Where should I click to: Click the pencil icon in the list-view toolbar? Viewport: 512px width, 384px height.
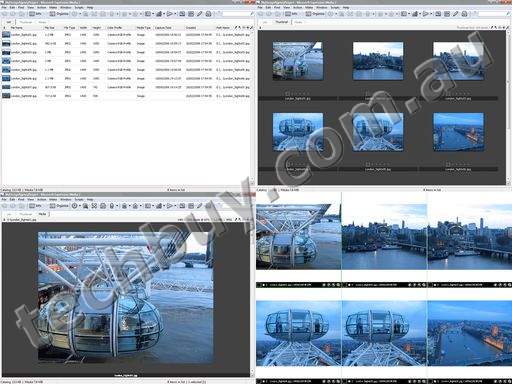click(x=200, y=14)
